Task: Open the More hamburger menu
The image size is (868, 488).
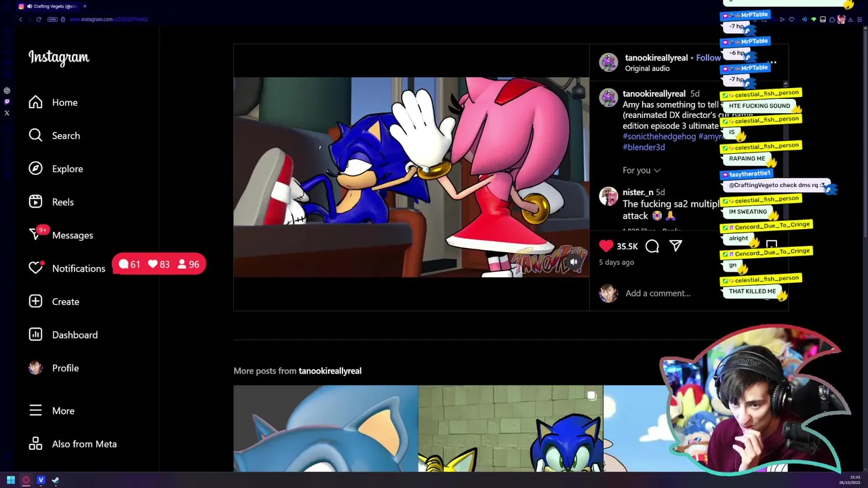Action: (51, 411)
